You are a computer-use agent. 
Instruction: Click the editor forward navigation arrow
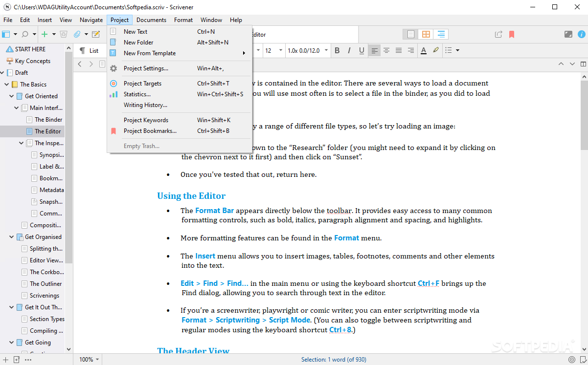tap(91, 64)
